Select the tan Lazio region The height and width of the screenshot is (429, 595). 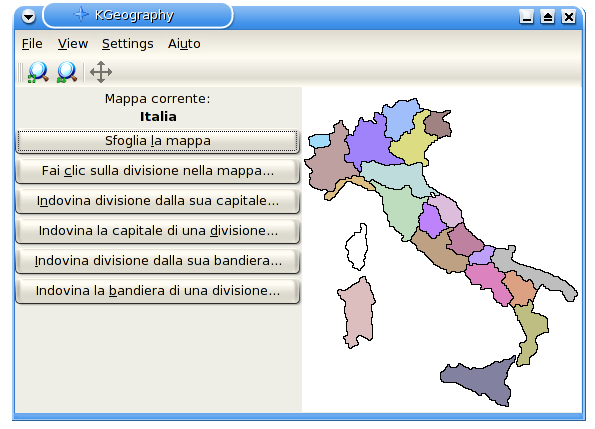pyautogui.click(x=438, y=250)
